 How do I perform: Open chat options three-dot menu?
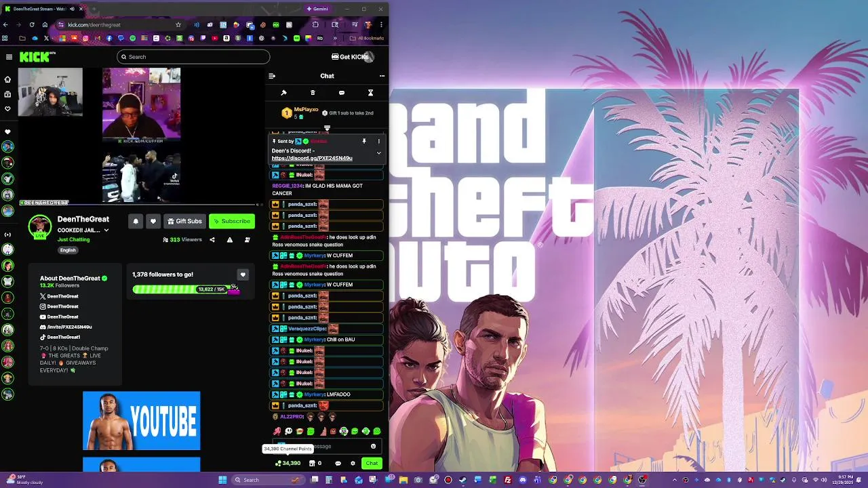382,76
